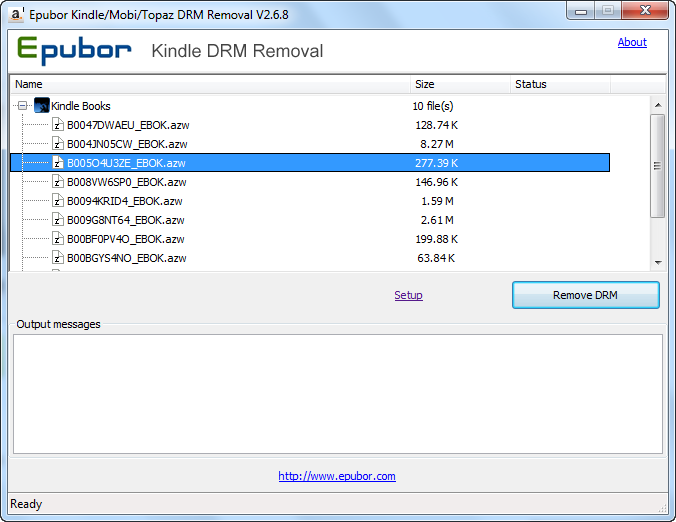Click the 8.27 M size value
Screen dimensions: 676x522
coord(437,144)
